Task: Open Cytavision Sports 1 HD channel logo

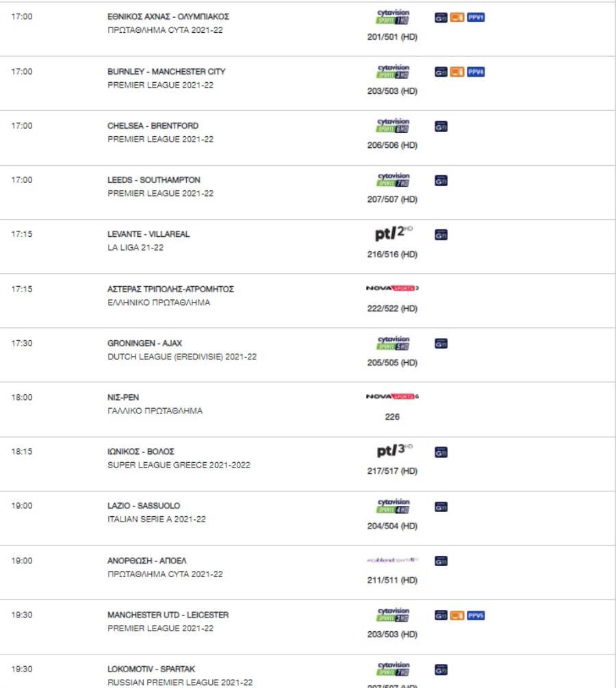Action: pyautogui.click(x=393, y=16)
